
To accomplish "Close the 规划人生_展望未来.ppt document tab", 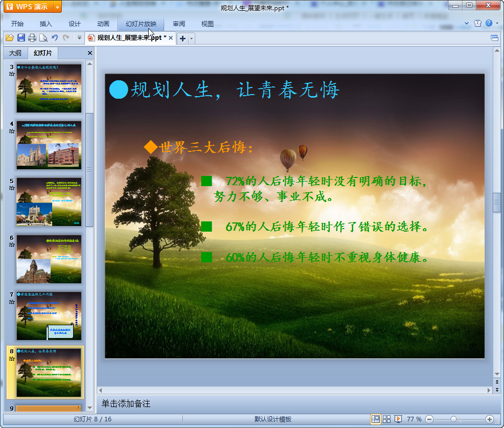I will click(171, 38).
